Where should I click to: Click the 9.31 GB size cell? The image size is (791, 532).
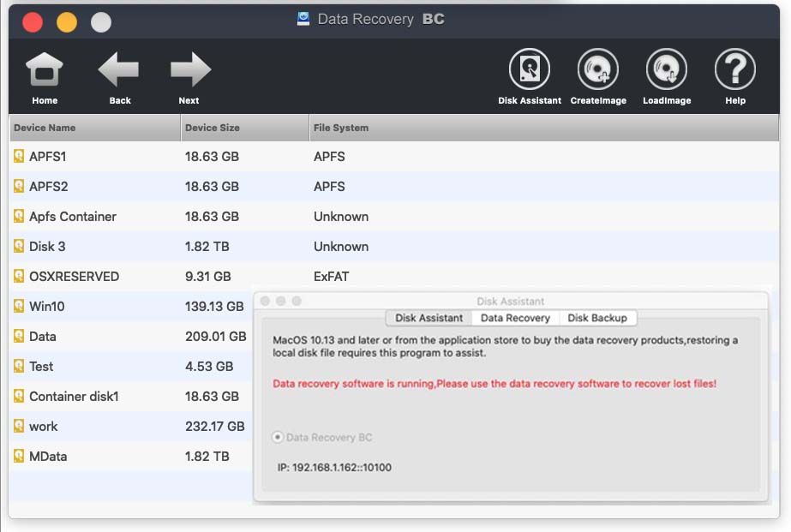click(x=208, y=277)
